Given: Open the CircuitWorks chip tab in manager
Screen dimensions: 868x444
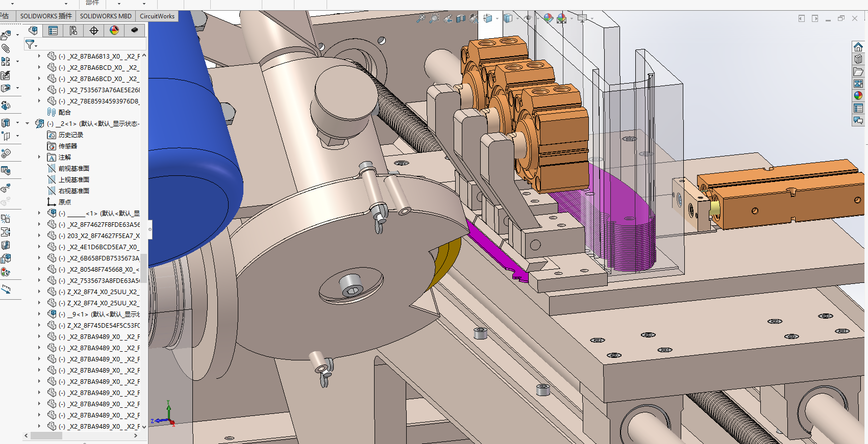Looking at the screenshot, I should tap(135, 31).
